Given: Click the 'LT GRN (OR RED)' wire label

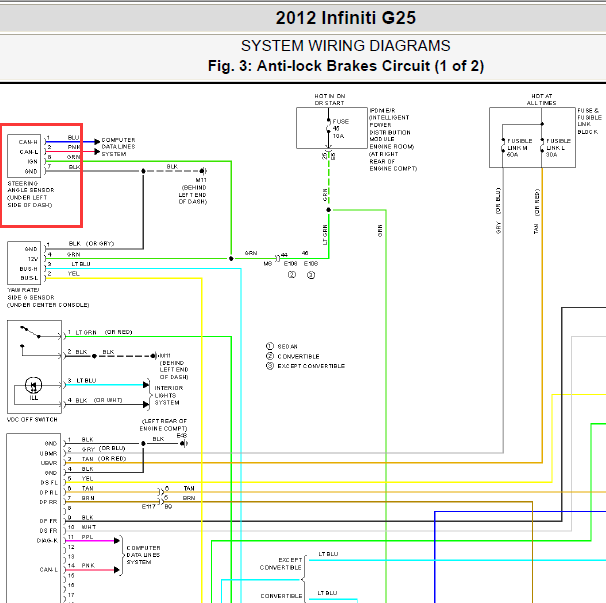Looking at the screenshot, I should (104, 332).
